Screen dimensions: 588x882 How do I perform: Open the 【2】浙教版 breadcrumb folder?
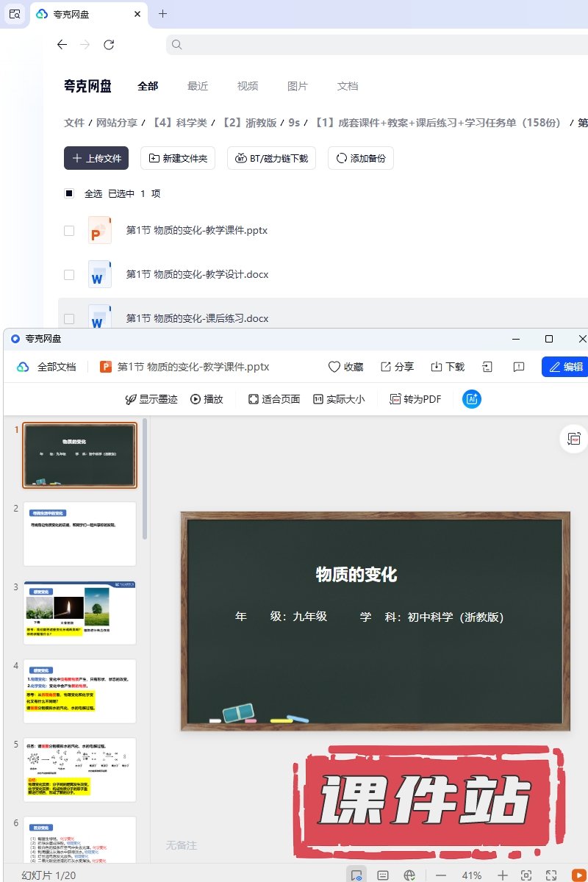(x=250, y=123)
